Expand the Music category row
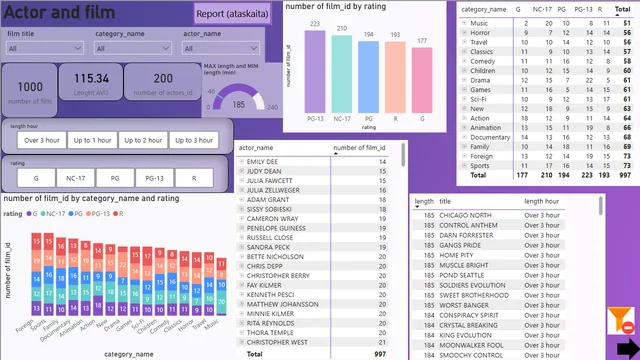 tap(464, 23)
